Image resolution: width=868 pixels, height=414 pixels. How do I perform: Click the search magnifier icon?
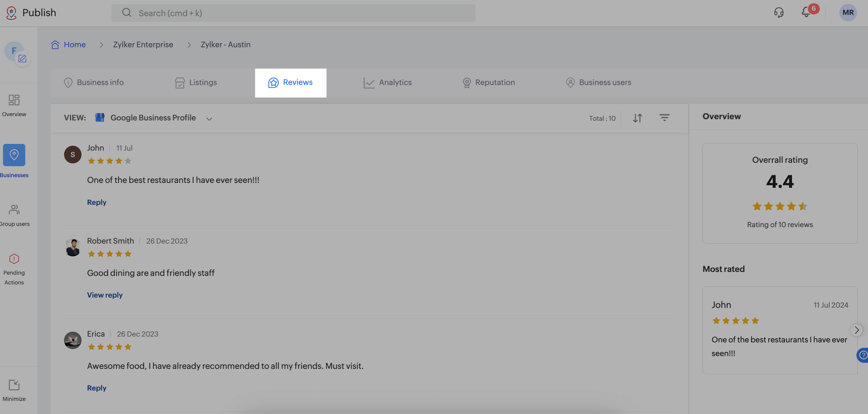click(126, 13)
